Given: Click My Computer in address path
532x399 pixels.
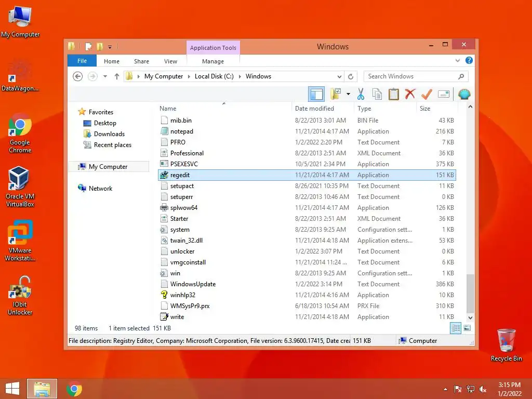Looking at the screenshot, I should pyautogui.click(x=164, y=76).
